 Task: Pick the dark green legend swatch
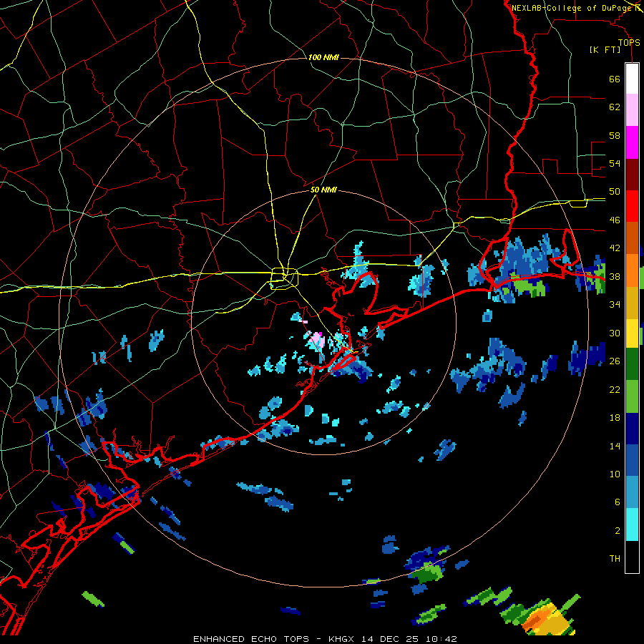coord(632,364)
